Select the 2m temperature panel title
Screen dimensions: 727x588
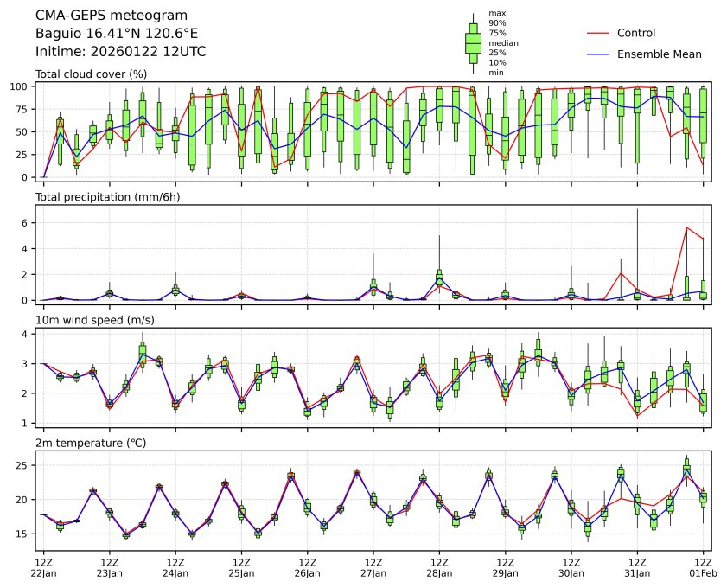tap(91, 443)
